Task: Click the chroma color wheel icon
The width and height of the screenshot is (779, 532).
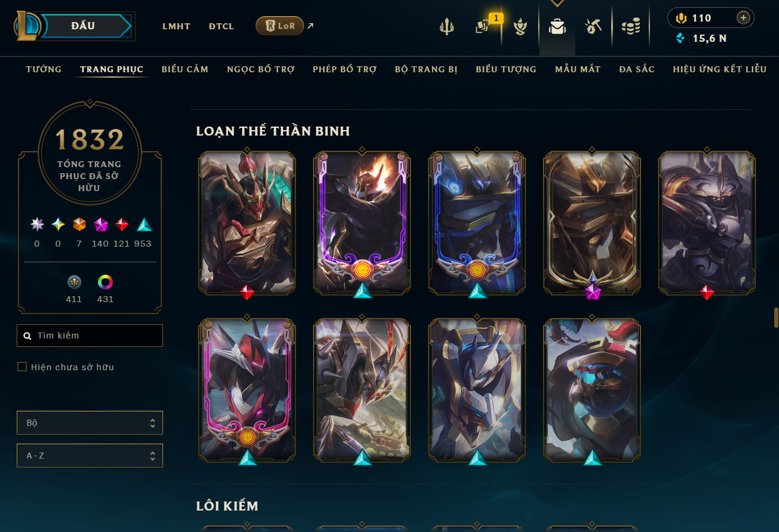Action: coord(105,282)
